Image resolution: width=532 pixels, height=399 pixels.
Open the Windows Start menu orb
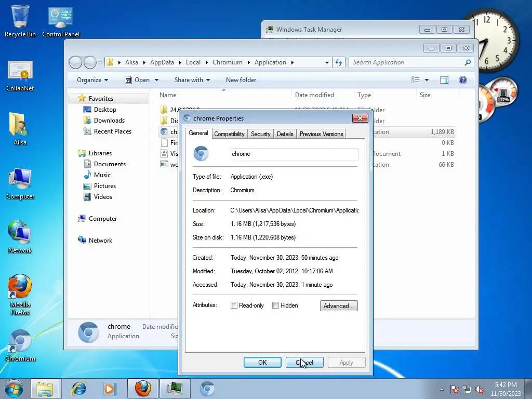point(14,389)
